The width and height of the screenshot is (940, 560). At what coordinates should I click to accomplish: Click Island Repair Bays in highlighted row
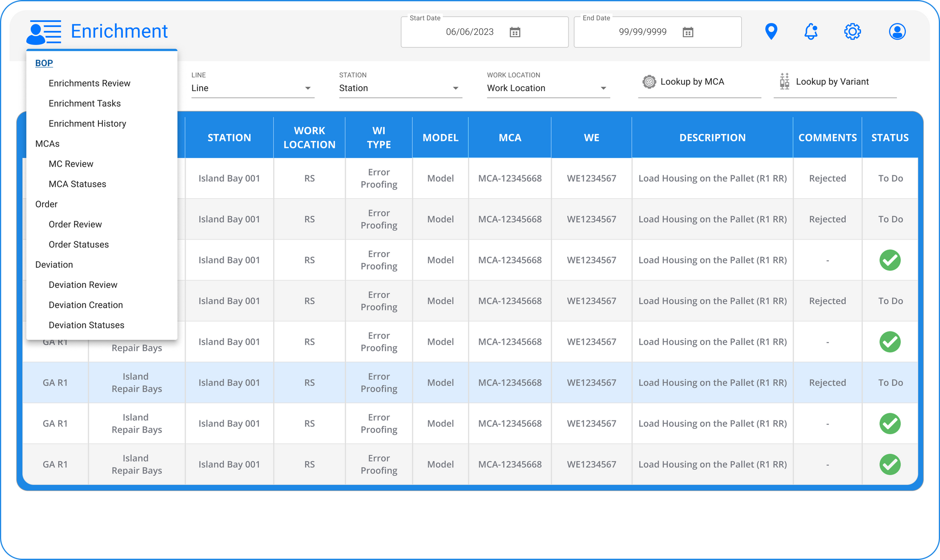pyautogui.click(x=137, y=383)
